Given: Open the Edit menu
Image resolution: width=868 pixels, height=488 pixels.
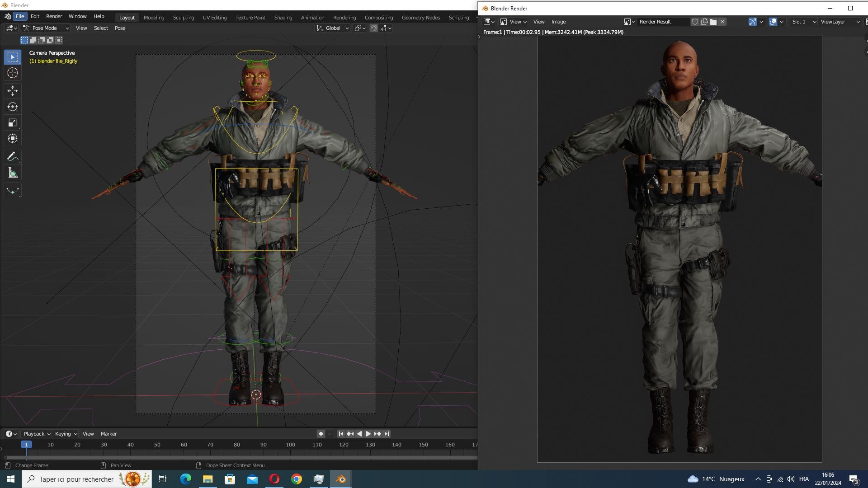Looking at the screenshot, I should pyautogui.click(x=35, y=16).
